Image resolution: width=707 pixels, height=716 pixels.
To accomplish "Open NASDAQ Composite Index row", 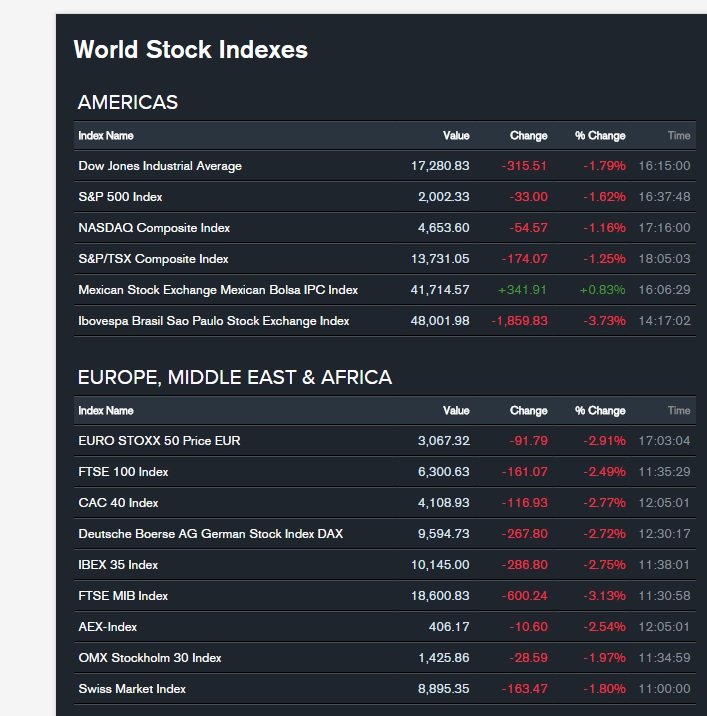I will point(154,228).
